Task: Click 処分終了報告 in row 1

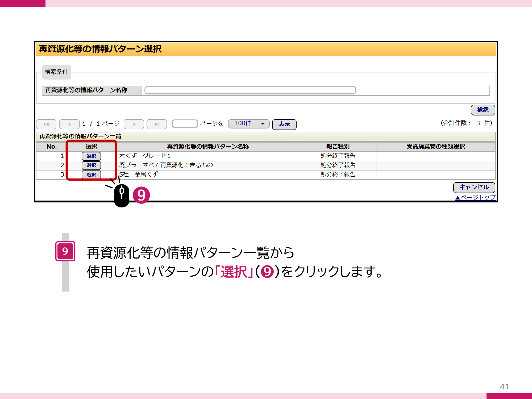Action: (338, 156)
